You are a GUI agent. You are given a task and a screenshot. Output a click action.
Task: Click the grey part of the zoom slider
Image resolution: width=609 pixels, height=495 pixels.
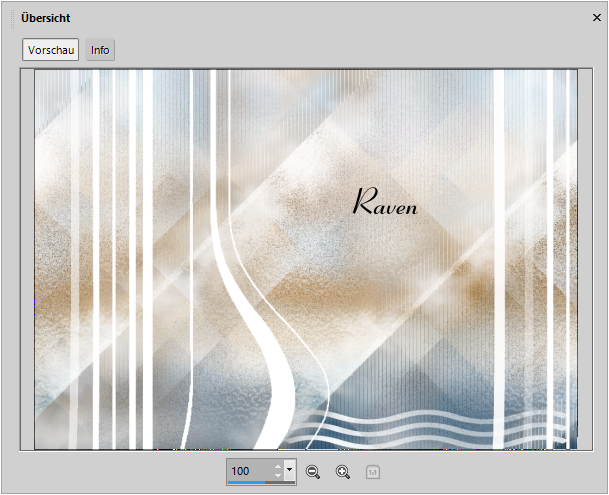[280, 482]
